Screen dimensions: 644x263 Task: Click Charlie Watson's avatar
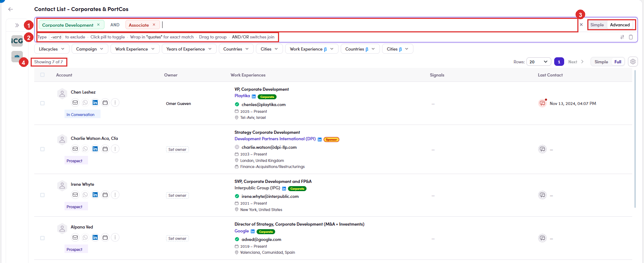coord(62,140)
